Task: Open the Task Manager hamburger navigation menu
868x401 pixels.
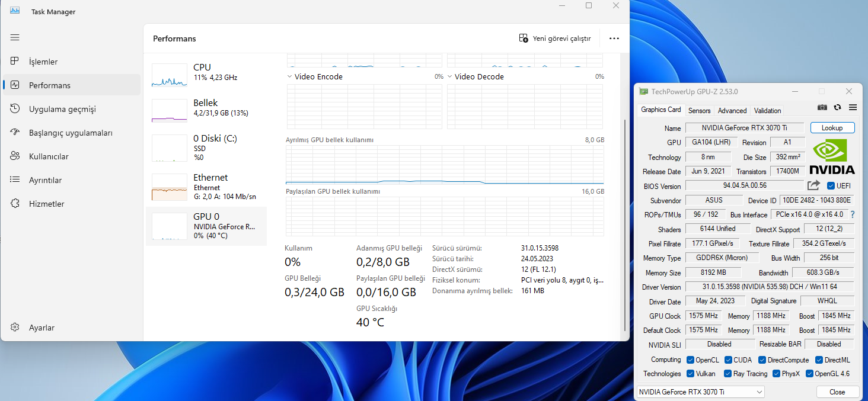Action: [15, 37]
